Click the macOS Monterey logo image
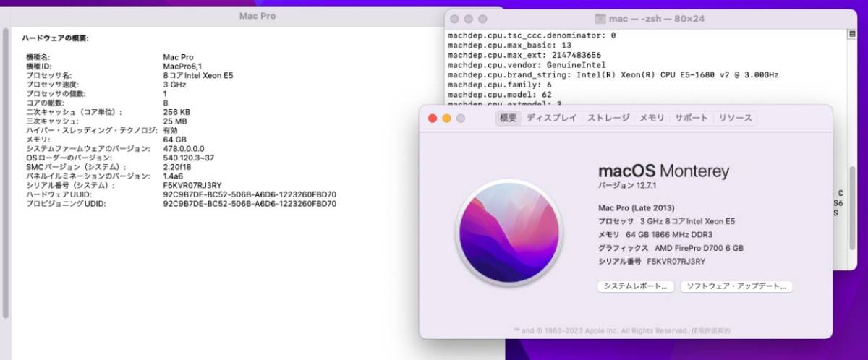Image resolution: width=868 pixels, height=360 pixels. point(509,232)
